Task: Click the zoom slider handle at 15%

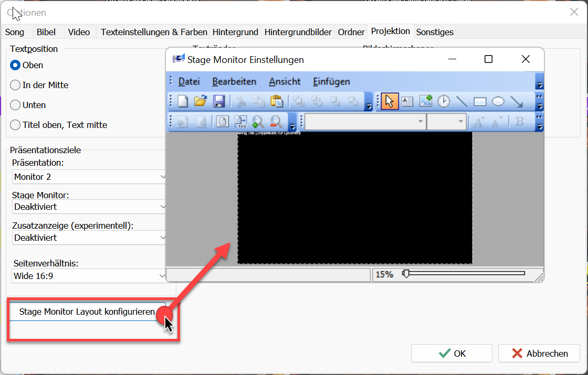Action: [406, 274]
